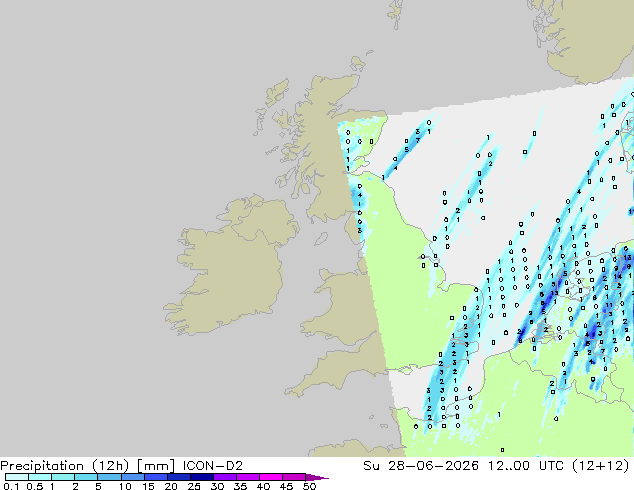
Task: Select legend swatch between 40 and 45
Action: pos(271,477)
